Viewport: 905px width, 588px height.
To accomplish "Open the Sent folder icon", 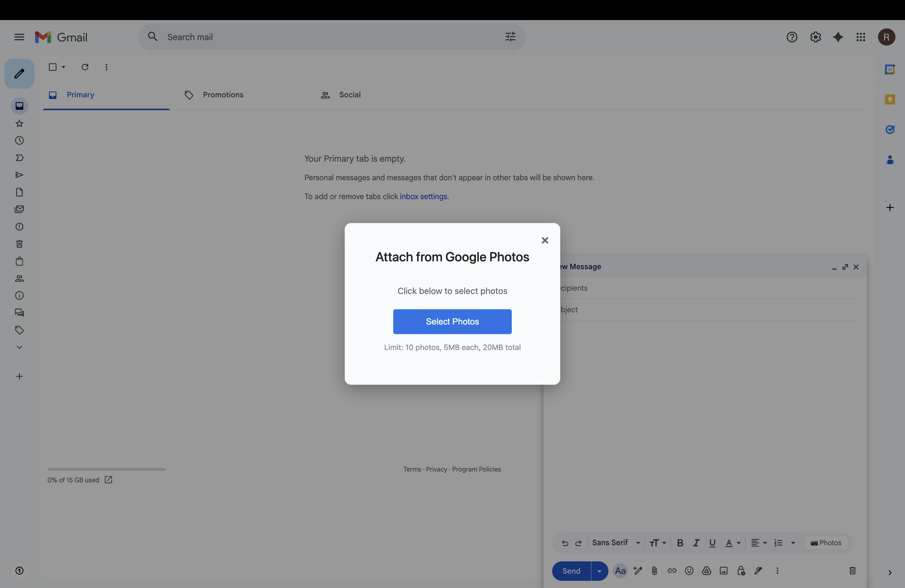I will tap(19, 175).
